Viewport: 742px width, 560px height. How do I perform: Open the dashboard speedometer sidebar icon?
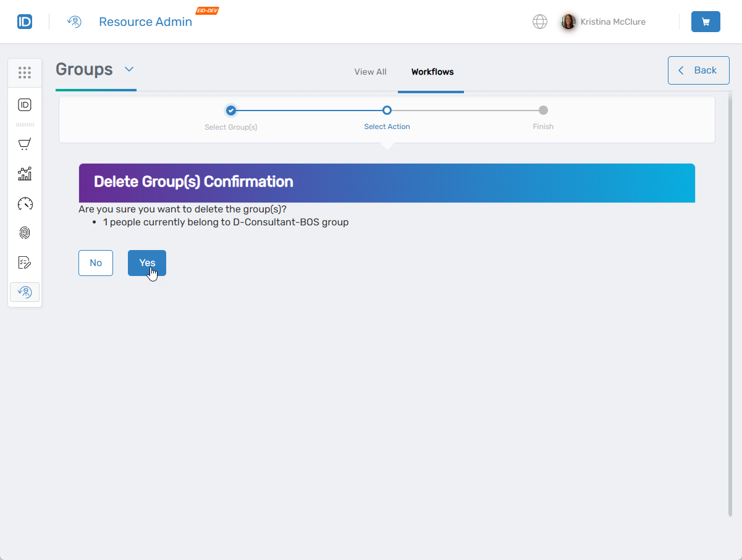[x=25, y=203]
